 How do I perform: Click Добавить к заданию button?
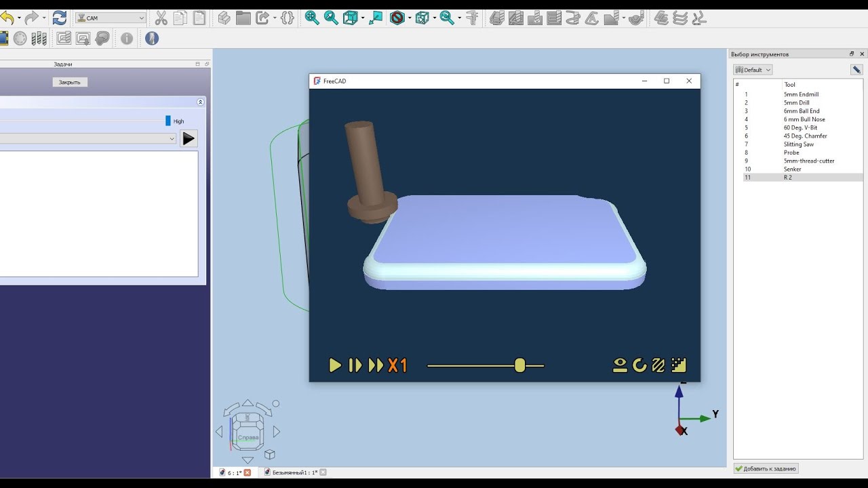[766, 468]
